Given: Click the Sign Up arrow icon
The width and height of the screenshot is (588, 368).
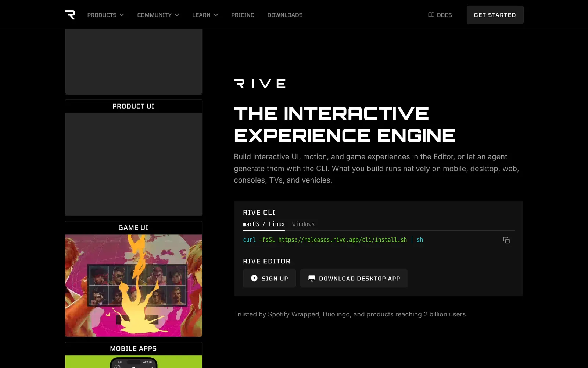Looking at the screenshot, I should point(254,278).
